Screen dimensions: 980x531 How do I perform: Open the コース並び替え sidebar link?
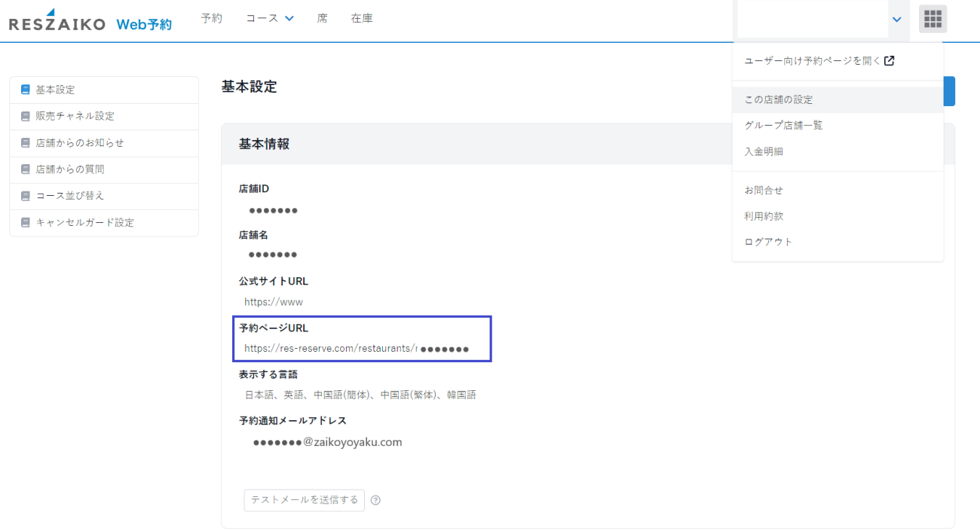pos(70,196)
